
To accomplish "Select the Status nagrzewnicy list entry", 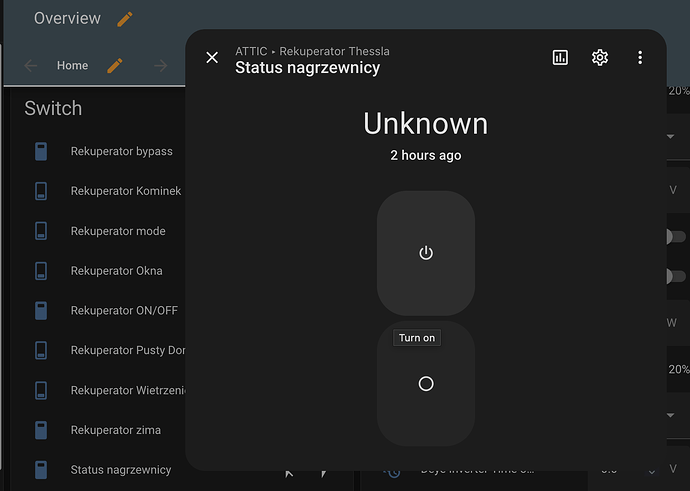I will (120, 470).
